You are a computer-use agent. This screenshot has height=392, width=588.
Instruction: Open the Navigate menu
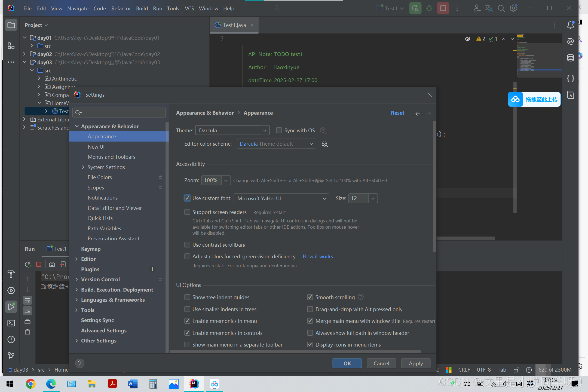pos(78,8)
